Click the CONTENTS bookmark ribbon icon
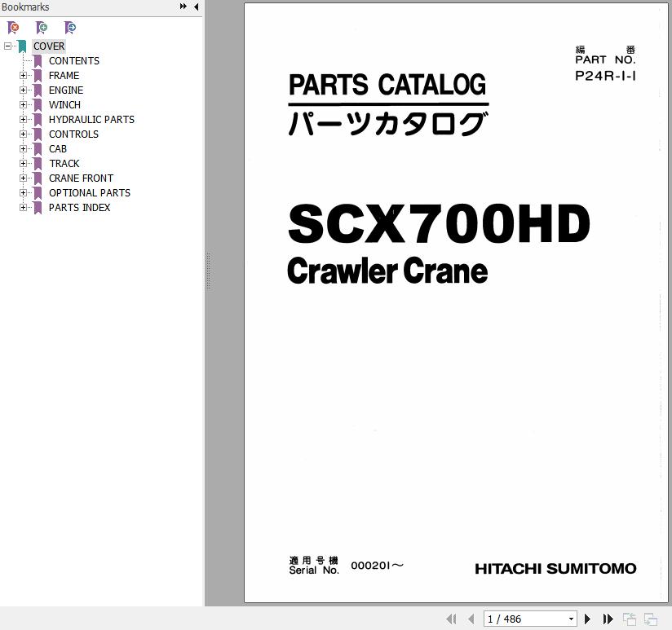The image size is (672, 630). click(x=38, y=61)
